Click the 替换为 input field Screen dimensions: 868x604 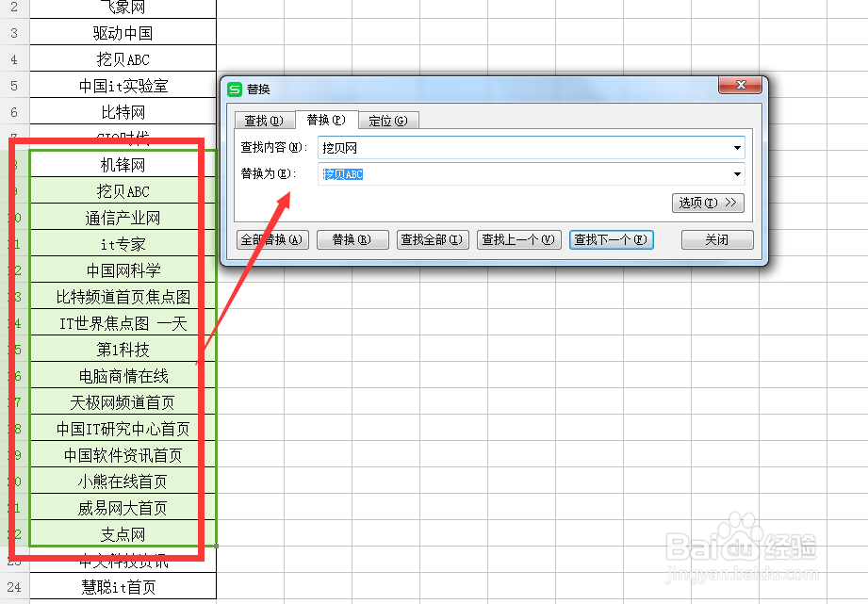pos(531,174)
